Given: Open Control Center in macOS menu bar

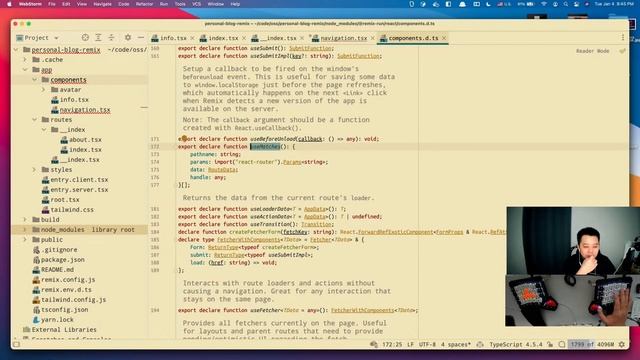Looking at the screenshot, I should click(576, 4).
